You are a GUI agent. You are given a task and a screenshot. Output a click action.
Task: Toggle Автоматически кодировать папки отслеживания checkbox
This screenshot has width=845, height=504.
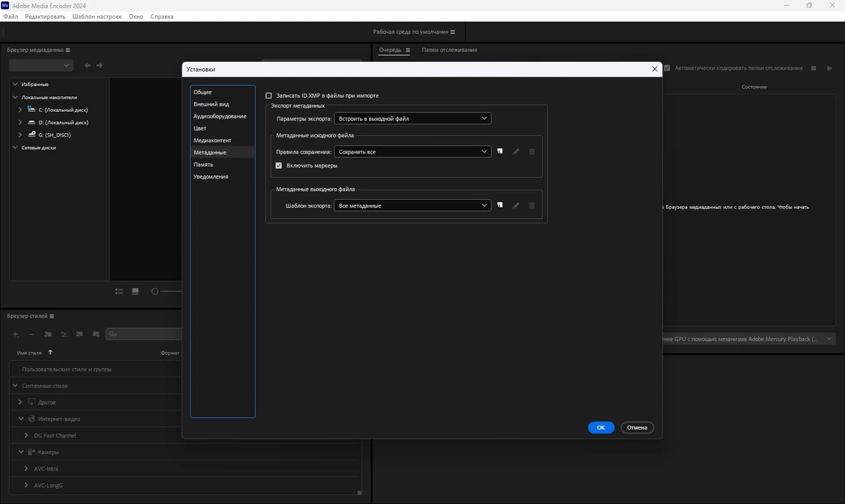tap(666, 68)
